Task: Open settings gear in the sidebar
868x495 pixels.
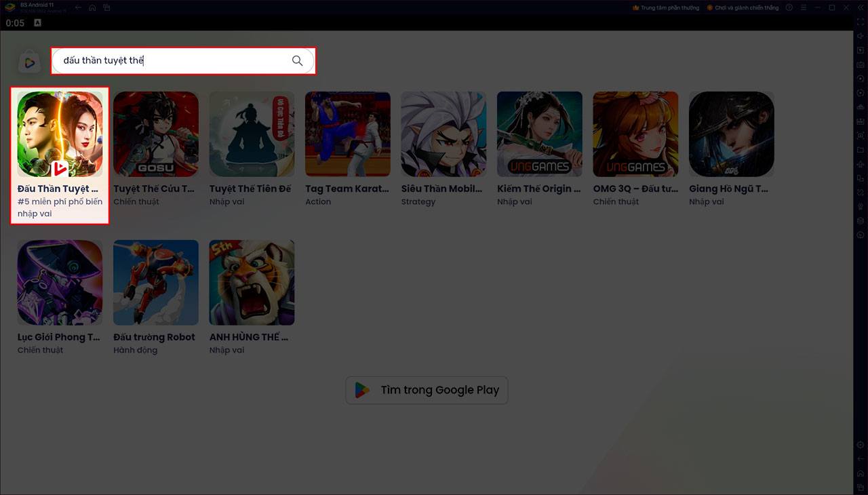Action: click(x=861, y=445)
